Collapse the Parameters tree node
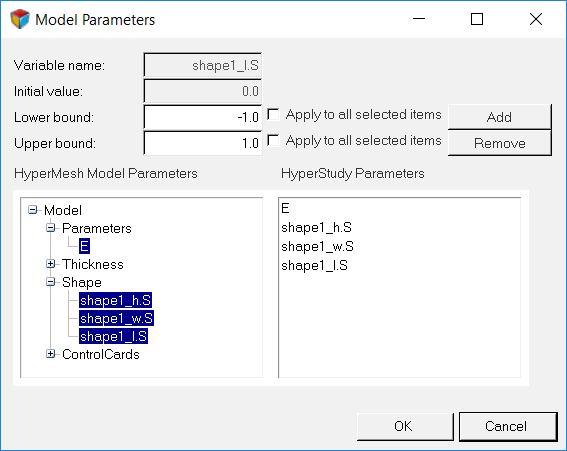The width and height of the screenshot is (567, 451). pyautogui.click(x=51, y=228)
